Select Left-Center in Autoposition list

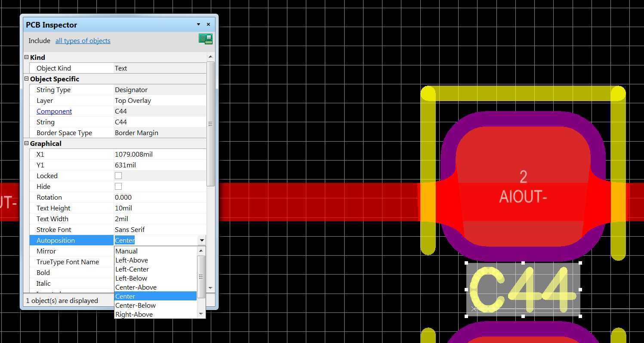pos(155,269)
